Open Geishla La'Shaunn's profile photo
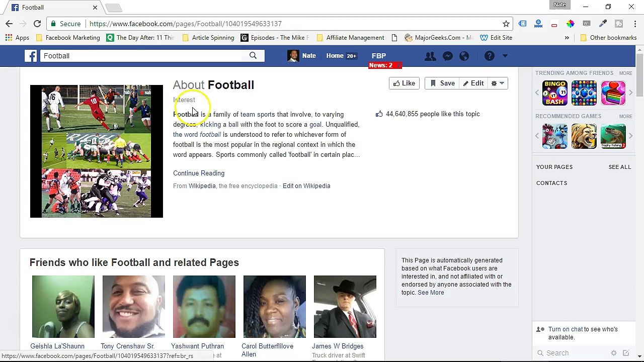 coord(63,307)
